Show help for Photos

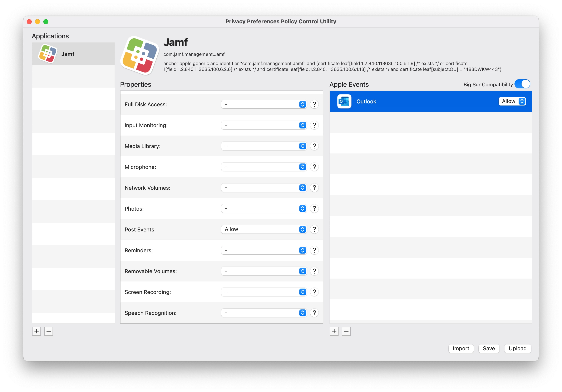pos(314,209)
